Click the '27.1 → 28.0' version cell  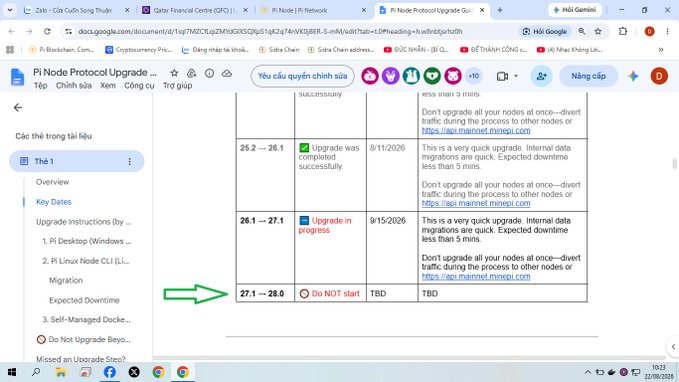pyautogui.click(x=265, y=293)
